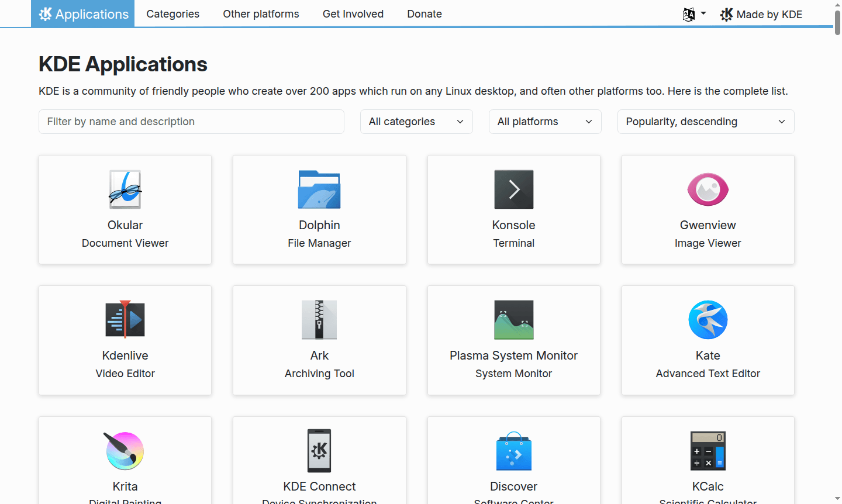Viewport: 842px width, 504px height.
Task: Expand the All platforms filter
Action: tap(544, 122)
